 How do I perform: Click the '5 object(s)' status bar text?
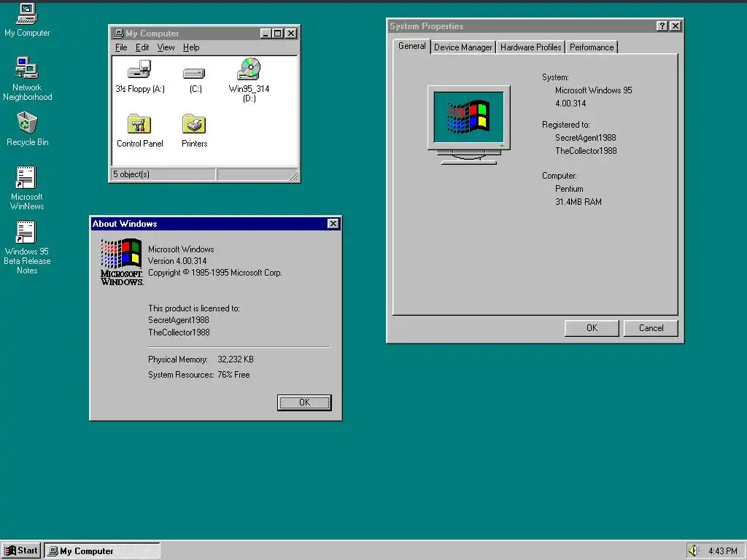coord(131,174)
